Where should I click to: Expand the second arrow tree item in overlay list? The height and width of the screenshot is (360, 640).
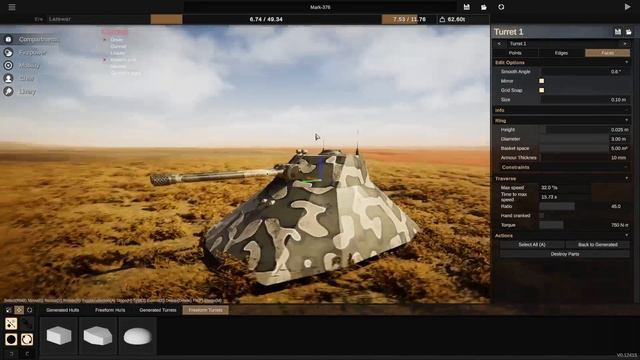[105, 60]
